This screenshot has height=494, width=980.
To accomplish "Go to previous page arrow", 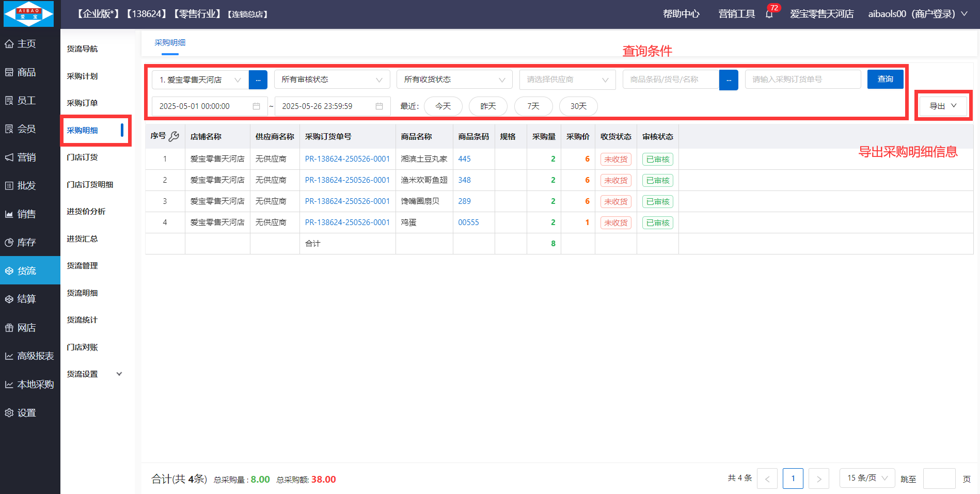I will pyautogui.click(x=767, y=479).
